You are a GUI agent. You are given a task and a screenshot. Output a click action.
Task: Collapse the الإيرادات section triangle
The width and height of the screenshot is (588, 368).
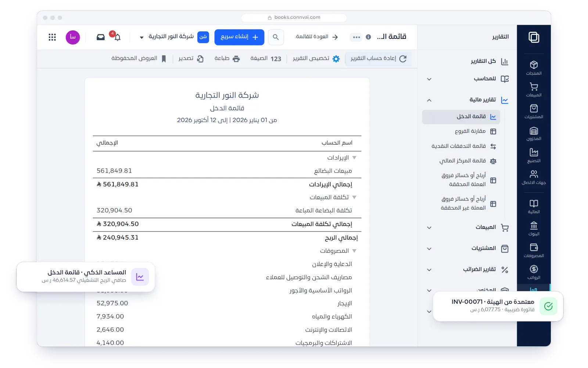coord(354,158)
